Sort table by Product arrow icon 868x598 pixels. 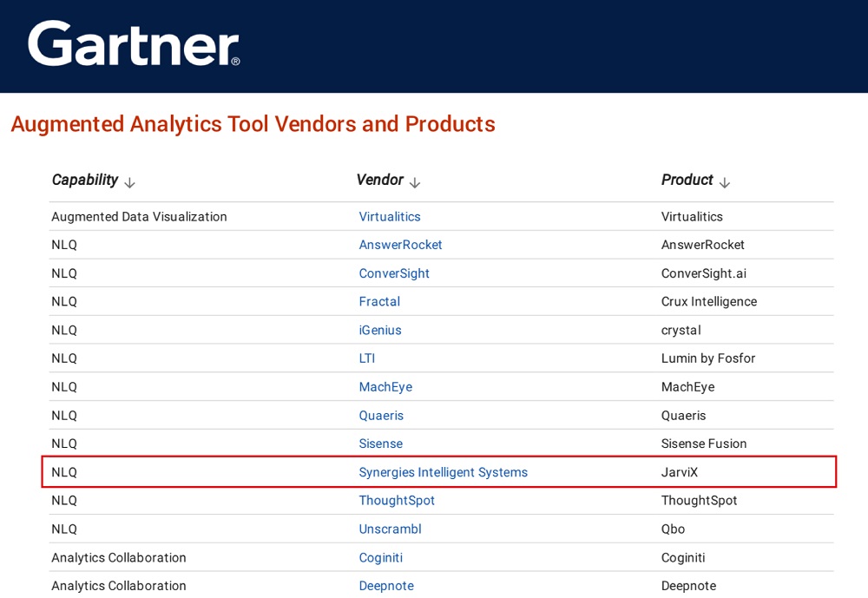(x=725, y=183)
